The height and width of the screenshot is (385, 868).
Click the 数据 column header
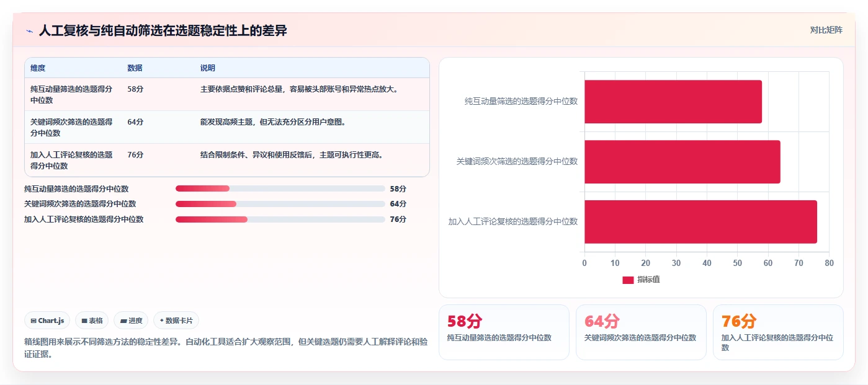135,68
